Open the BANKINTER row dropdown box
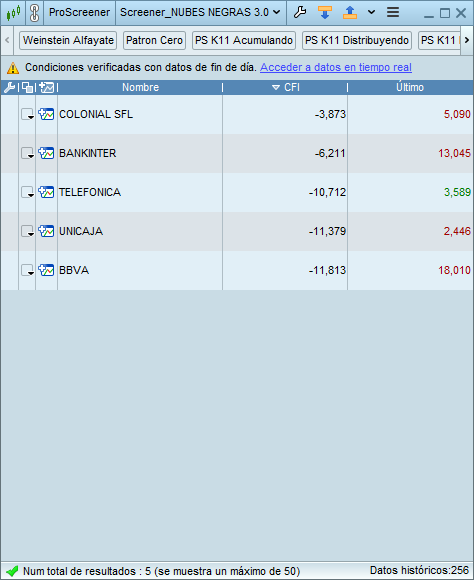The height and width of the screenshot is (580, 474). click(x=27, y=154)
